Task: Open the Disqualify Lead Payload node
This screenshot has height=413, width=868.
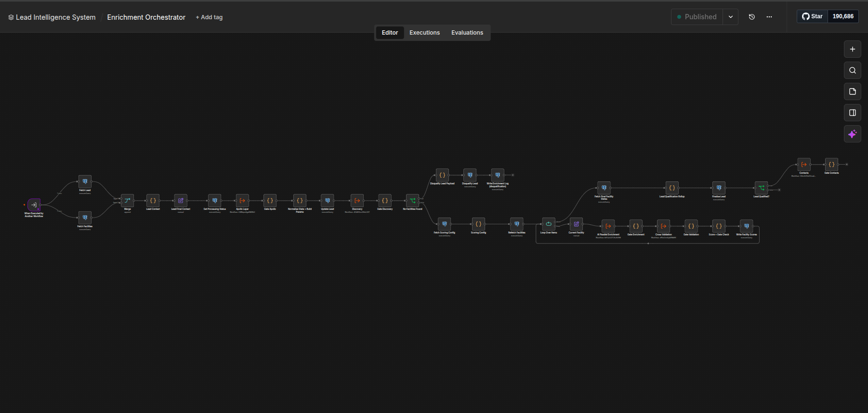Action: (442, 175)
